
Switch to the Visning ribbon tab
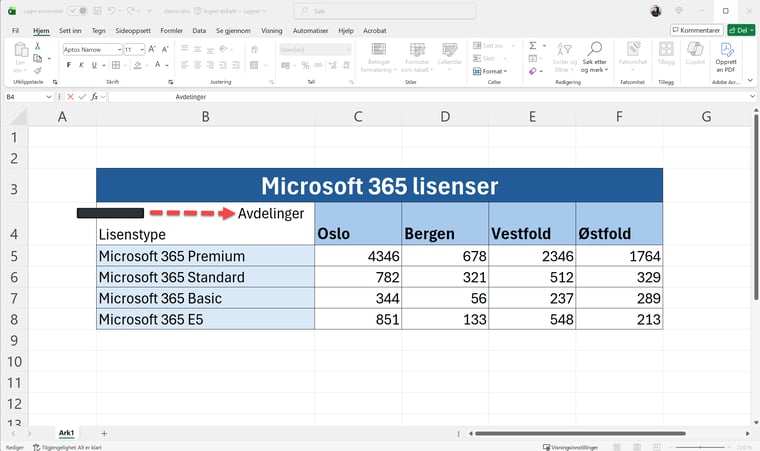point(271,31)
